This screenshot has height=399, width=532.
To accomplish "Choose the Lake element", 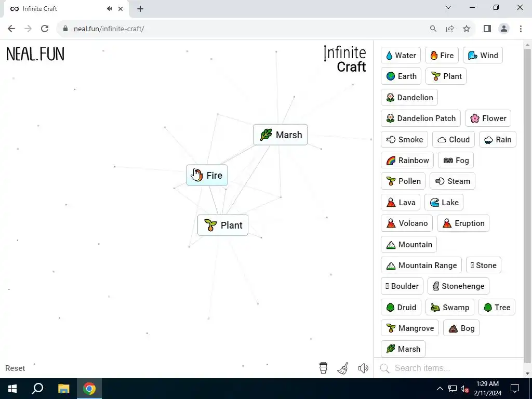I will point(444,202).
